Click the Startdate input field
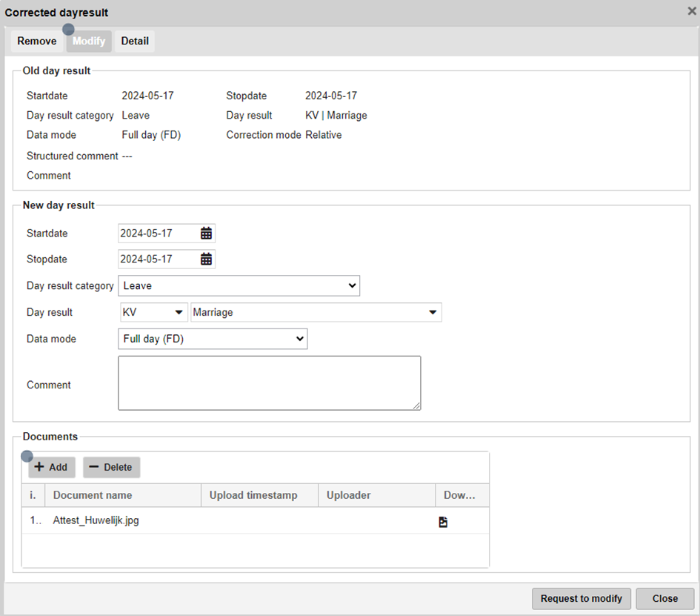The width and height of the screenshot is (700, 616). click(158, 234)
